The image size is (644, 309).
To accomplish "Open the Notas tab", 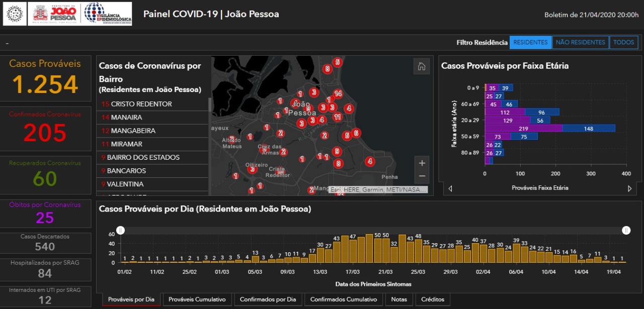I will 399,299.
